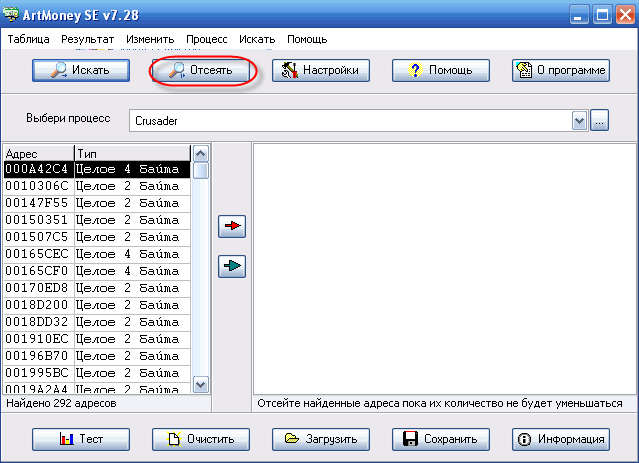
Task: Click the address list scrollbar thumb
Action: [x=201, y=170]
